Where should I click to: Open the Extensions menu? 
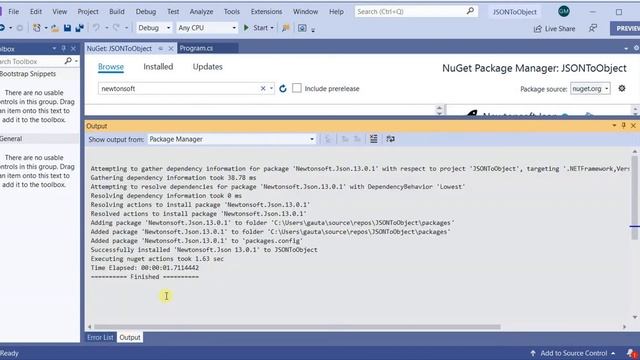(266, 11)
